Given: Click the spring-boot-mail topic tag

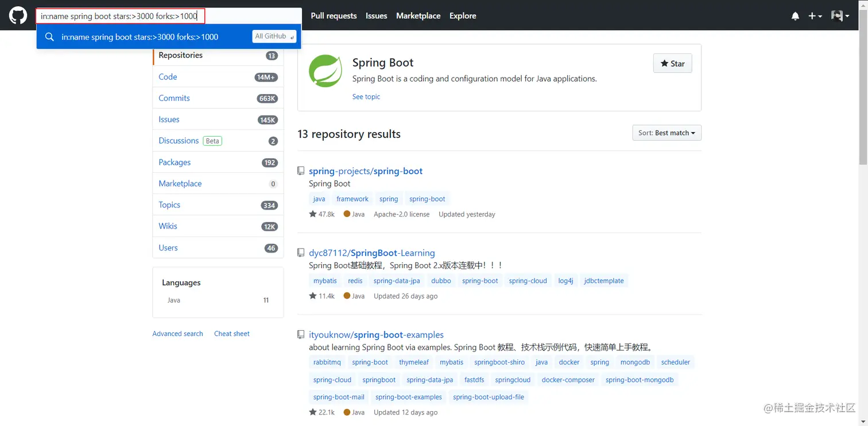Looking at the screenshot, I should click(x=339, y=397).
